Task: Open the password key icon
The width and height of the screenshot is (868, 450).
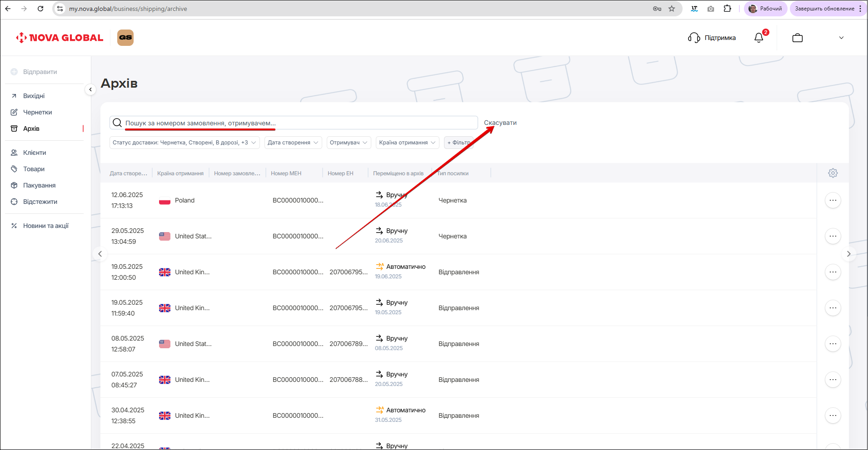Action: (657, 9)
